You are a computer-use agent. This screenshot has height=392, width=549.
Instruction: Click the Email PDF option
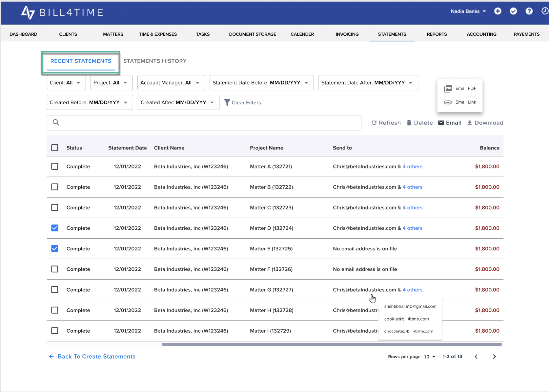pyautogui.click(x=460, y=88)
